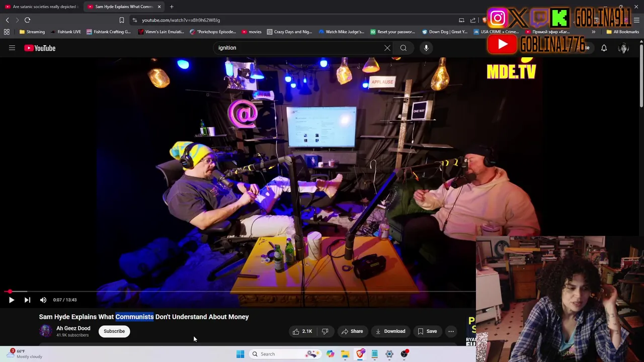Viewport: 644px width, 362px height.
Task: Open the All Bookmarks folder
Action: point(622,32)
